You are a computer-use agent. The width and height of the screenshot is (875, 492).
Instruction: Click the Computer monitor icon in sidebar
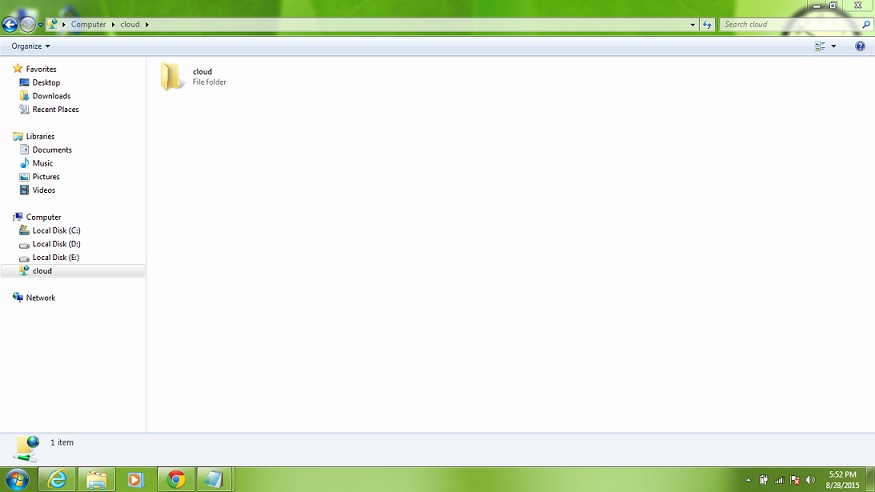[18, 216]
